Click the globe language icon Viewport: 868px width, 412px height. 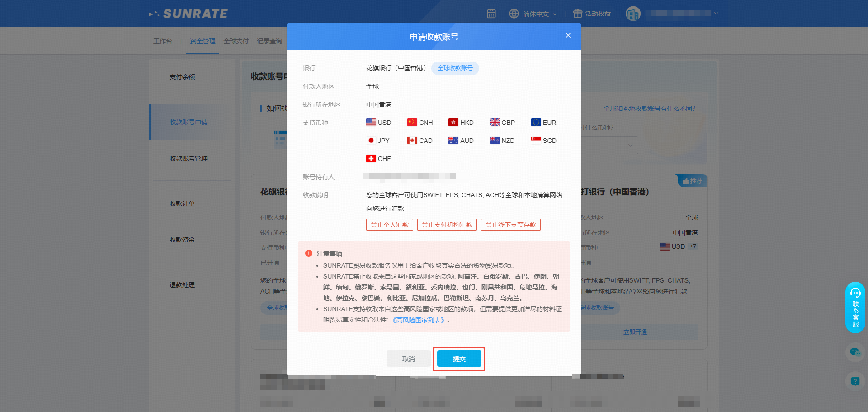(x=514, y=14)
